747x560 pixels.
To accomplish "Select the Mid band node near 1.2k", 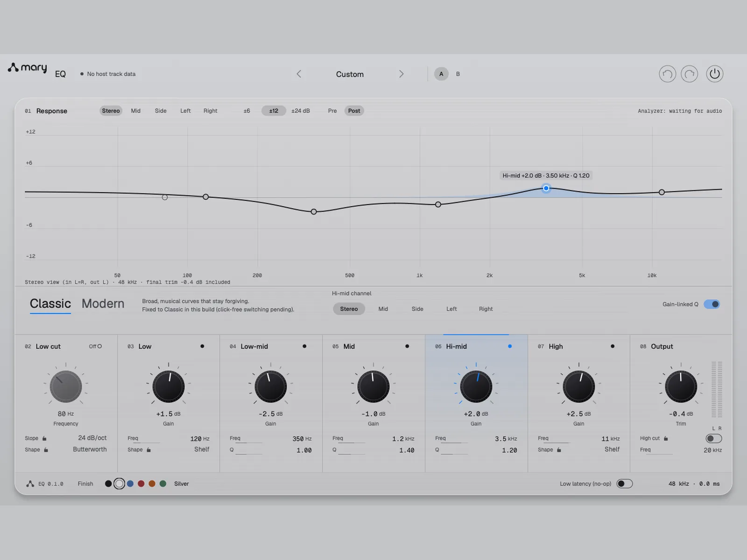I will tap(438, 204).
